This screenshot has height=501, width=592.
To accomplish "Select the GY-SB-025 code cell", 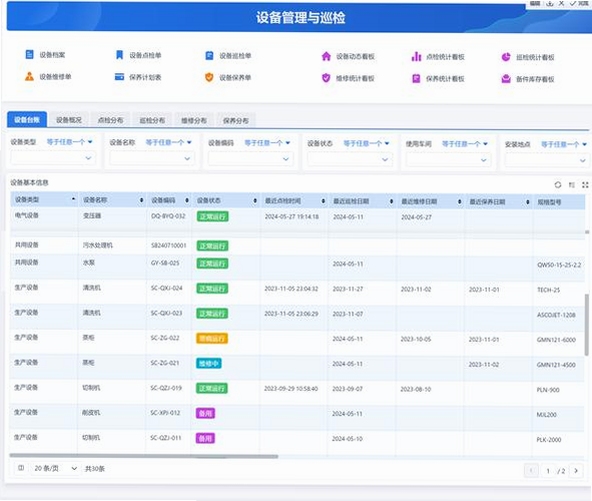I will 165,263.
